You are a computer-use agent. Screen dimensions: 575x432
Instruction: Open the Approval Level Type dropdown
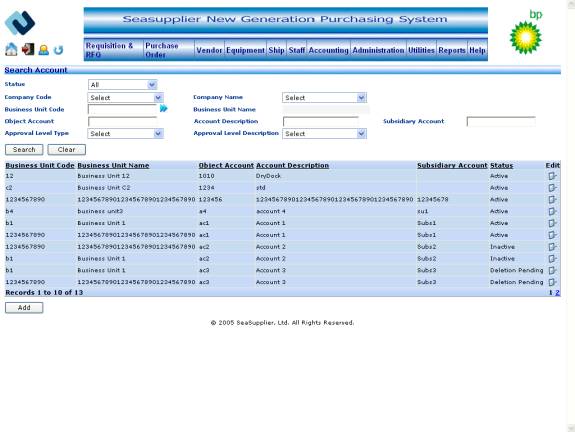pos(125,133)
